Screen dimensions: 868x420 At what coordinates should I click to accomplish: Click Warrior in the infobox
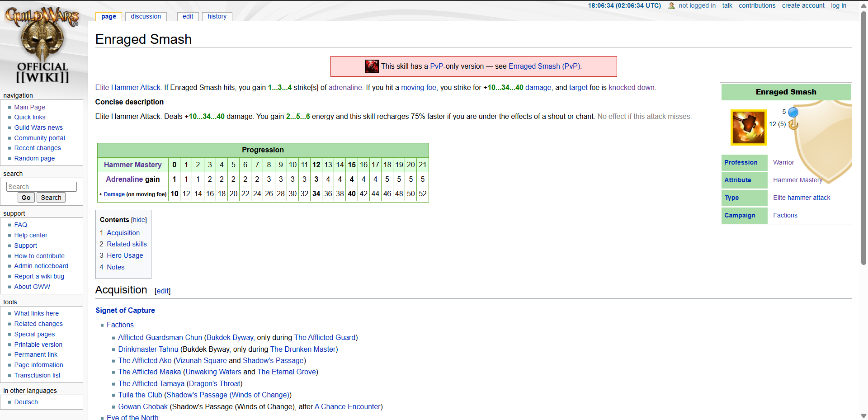point(783,162)
